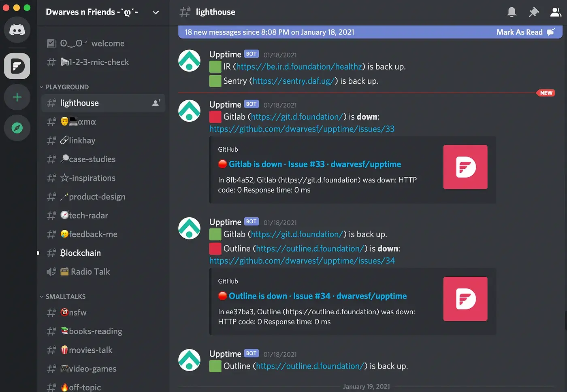Explore public servers compass icon
Viewport: 567px width, 392px height.
[17, 128]
